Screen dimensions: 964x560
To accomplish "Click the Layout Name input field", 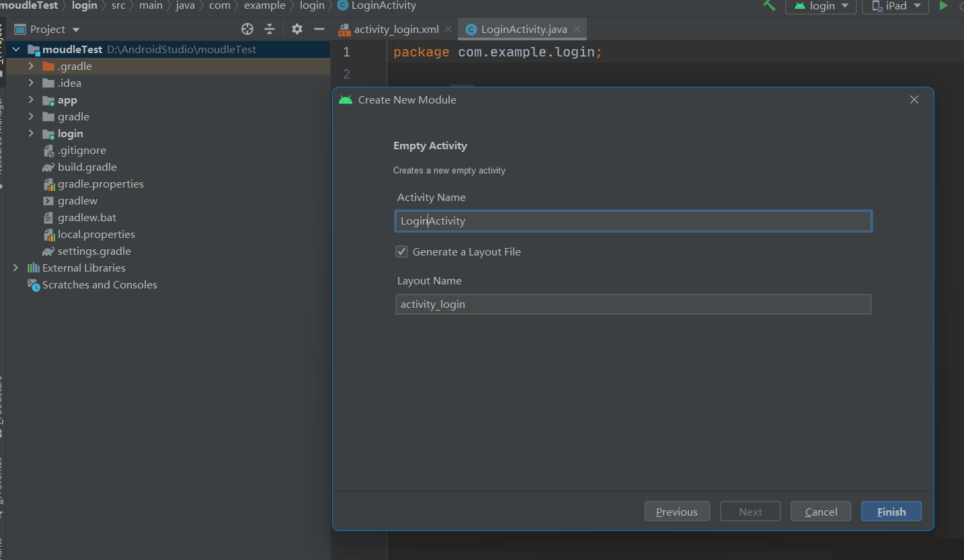I will (x=633, y=305).
